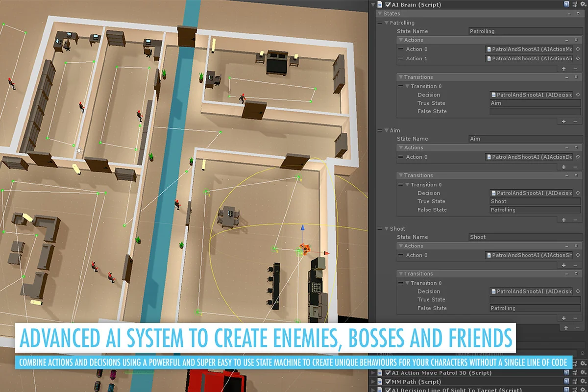Open help for AI Decision Line Of Sight script

(x=566, y=390)
